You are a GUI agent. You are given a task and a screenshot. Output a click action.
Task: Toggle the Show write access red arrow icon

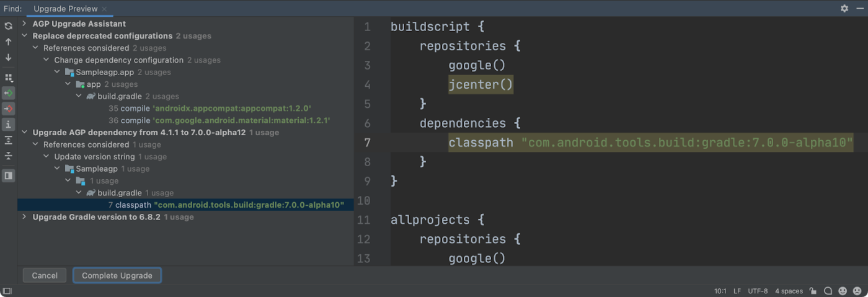point(8,109)
